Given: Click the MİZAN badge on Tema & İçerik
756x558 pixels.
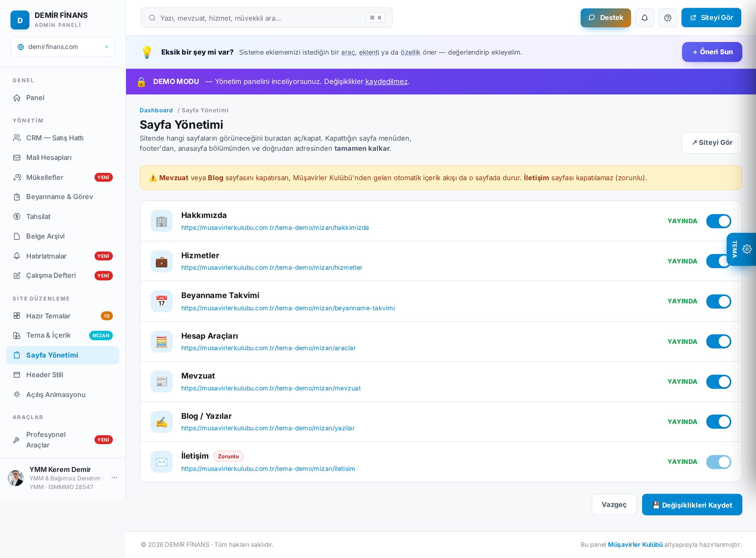Looking at the screenshot, I should (x=101, y=335).
